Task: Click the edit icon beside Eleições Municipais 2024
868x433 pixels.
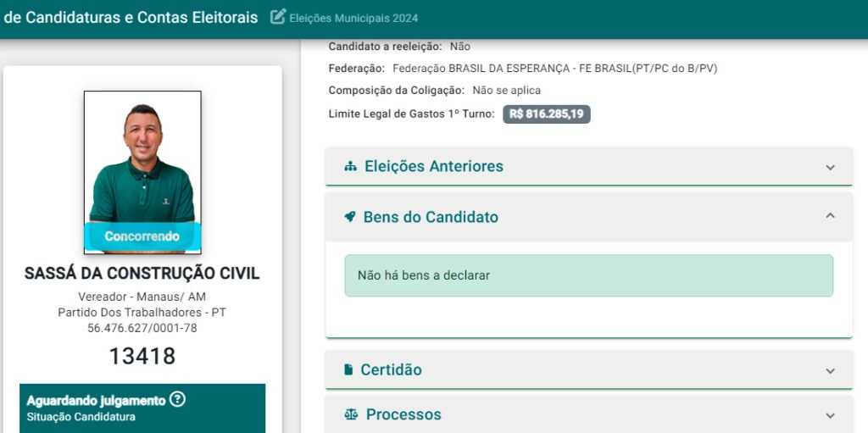Action: pos(278,17)
